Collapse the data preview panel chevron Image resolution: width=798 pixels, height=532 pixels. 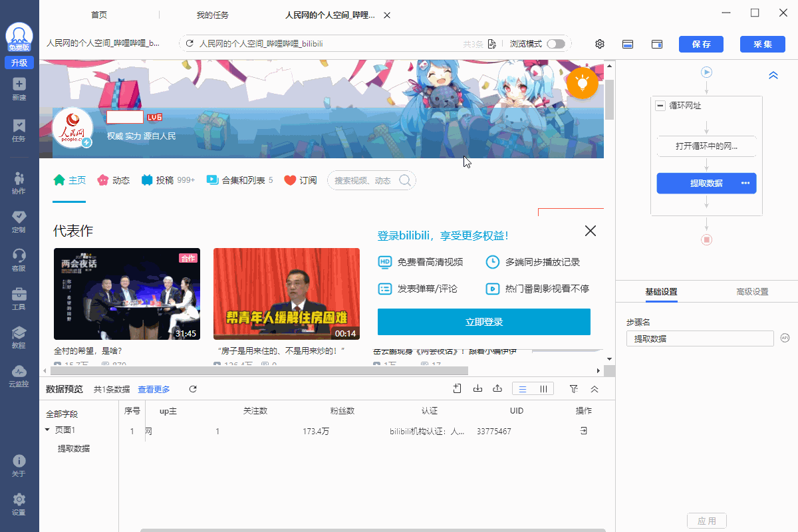coord(595,389)
